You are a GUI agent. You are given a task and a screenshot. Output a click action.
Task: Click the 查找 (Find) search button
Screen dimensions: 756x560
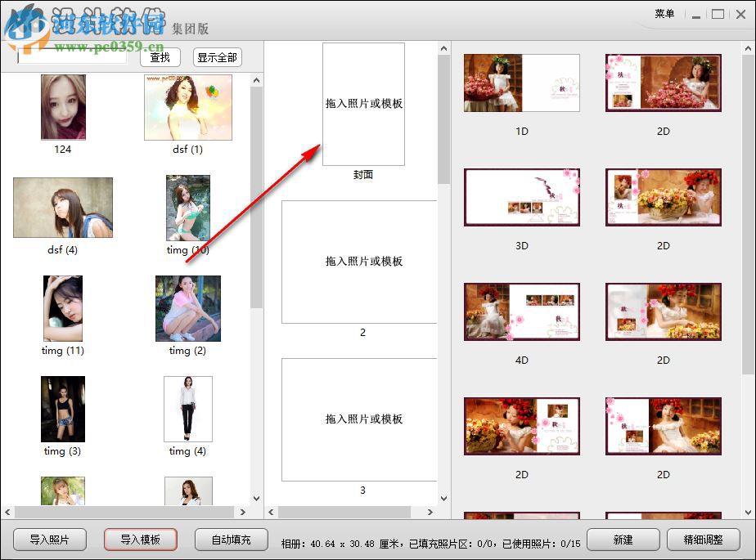(x=160, y=57)
